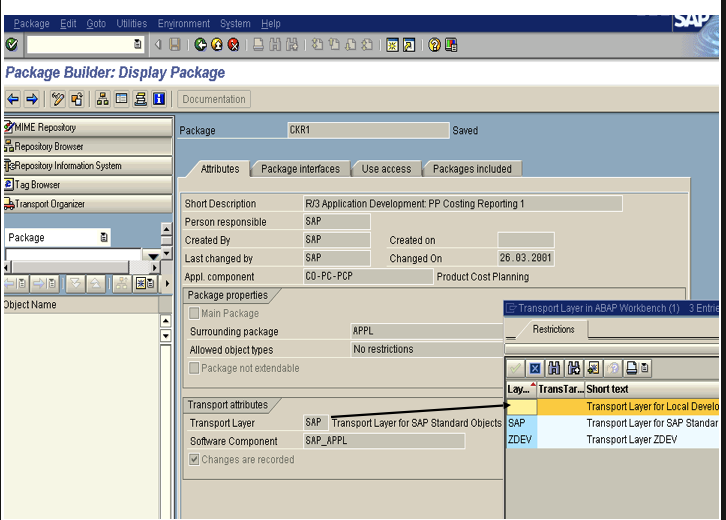Image resolution: width=726 pixels, height=520 pixels.
Task: Switch to the Package interfaces tab
Action: pos(300,169)
